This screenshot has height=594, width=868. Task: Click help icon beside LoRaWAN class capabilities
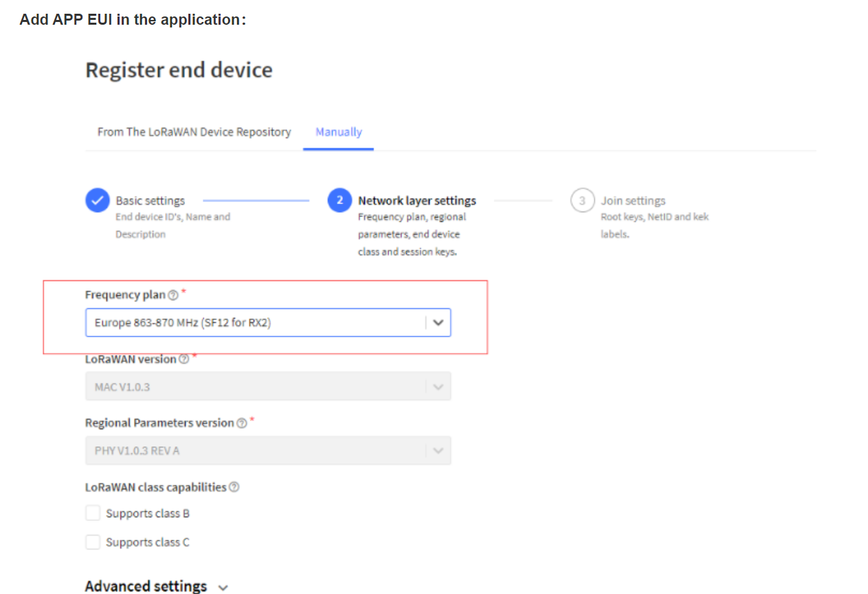(234, 488)
